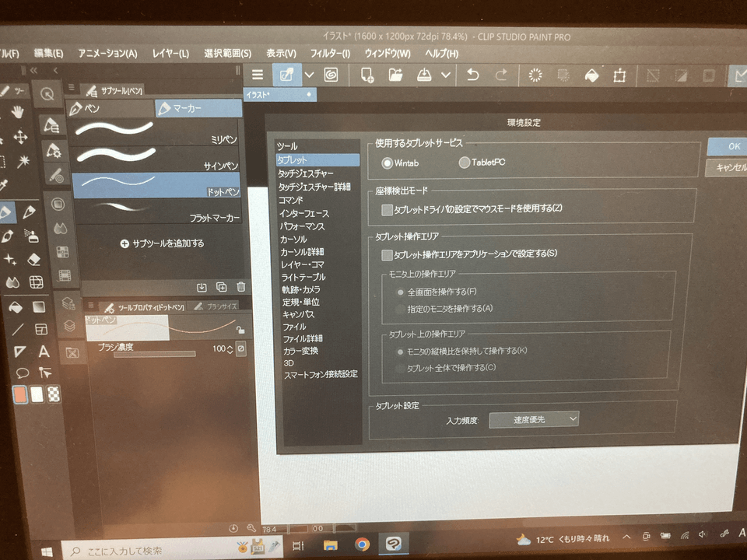Select the Frame border tool
747x560 pixels.
(x=41, y=329)
